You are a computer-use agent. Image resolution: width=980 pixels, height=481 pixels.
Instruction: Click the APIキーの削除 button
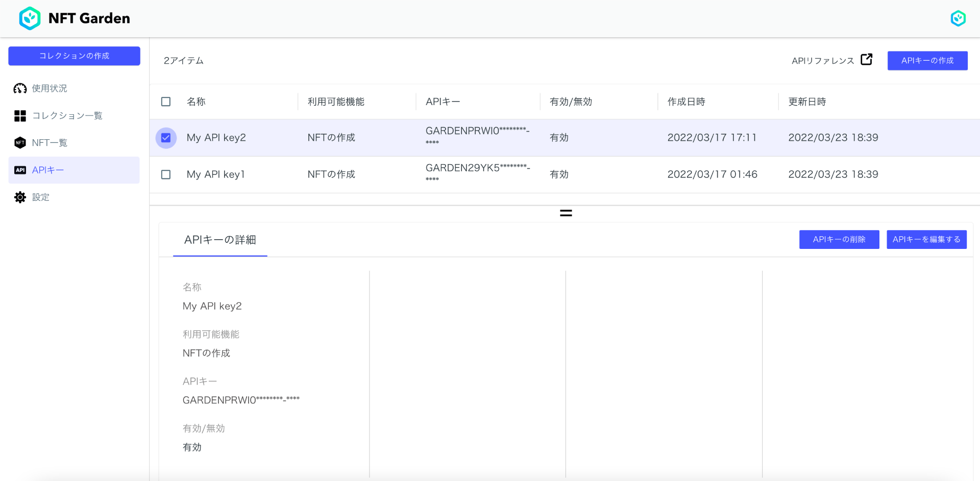(839, 239)
